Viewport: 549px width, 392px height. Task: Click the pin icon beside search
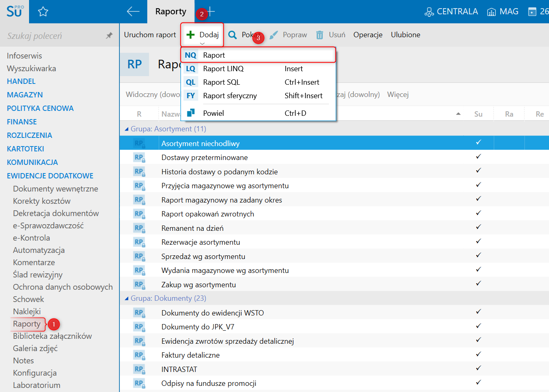pos(109,36)
